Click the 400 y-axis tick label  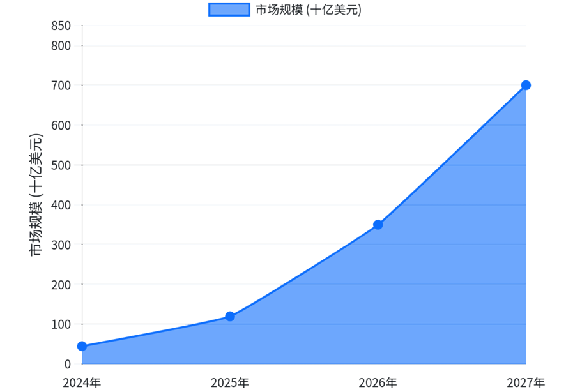tap(63, 206)
